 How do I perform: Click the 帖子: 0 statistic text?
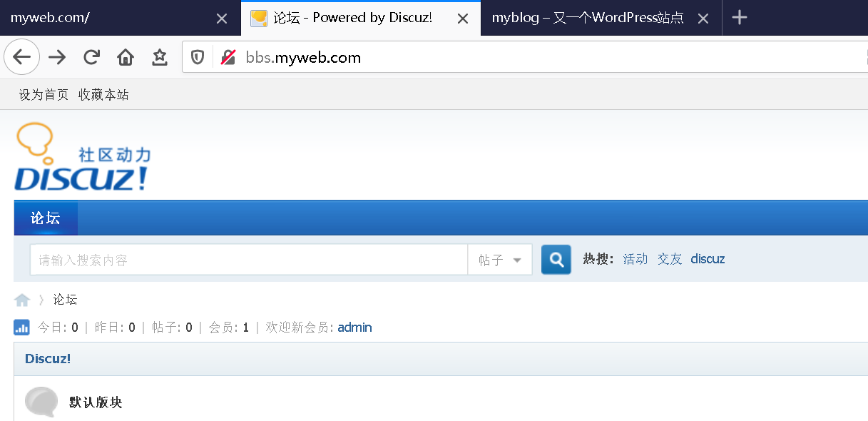click(172, 328)
